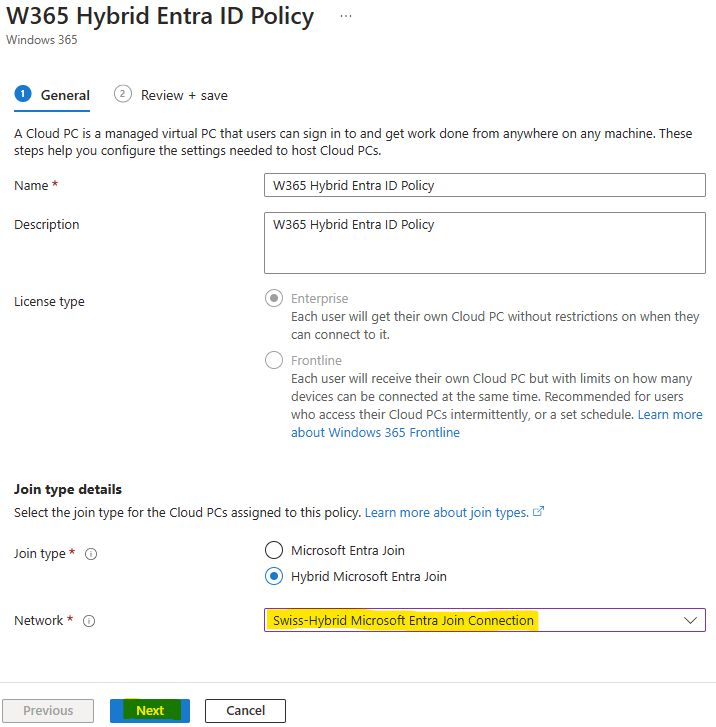Viewport: 716px width, 727px height.
Task: Open the Swiss-Hybrid Microsoft Entra Join Connection combo box
Action: pos(485,620)
